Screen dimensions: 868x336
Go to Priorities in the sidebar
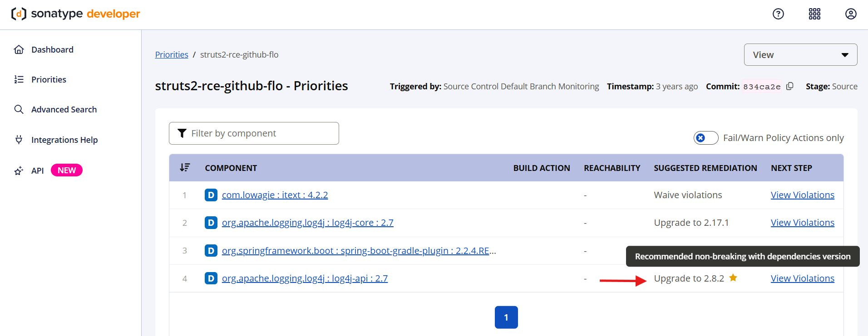tap(49, 79)
